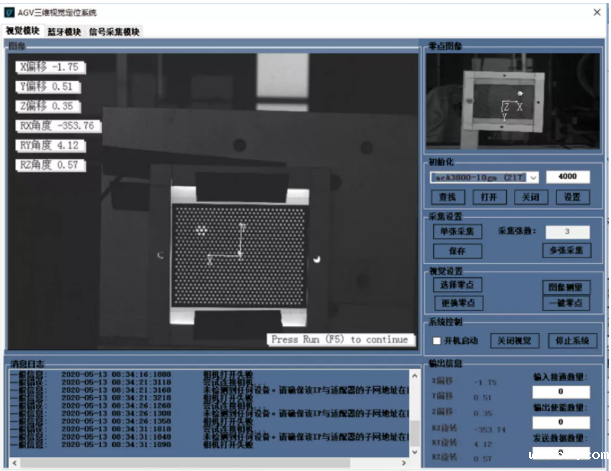Viewport: 611px width, 471px height.
Task: Open the 信号采集模块 tab
Action: pyautogui.click(x=114, y=32)
